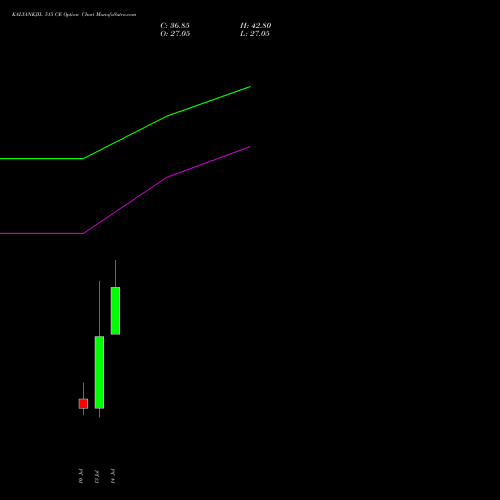Click the flat left section of purple line
Image resolution: width=500 pixels, height=500 pixels.
(x=42, y=233)
